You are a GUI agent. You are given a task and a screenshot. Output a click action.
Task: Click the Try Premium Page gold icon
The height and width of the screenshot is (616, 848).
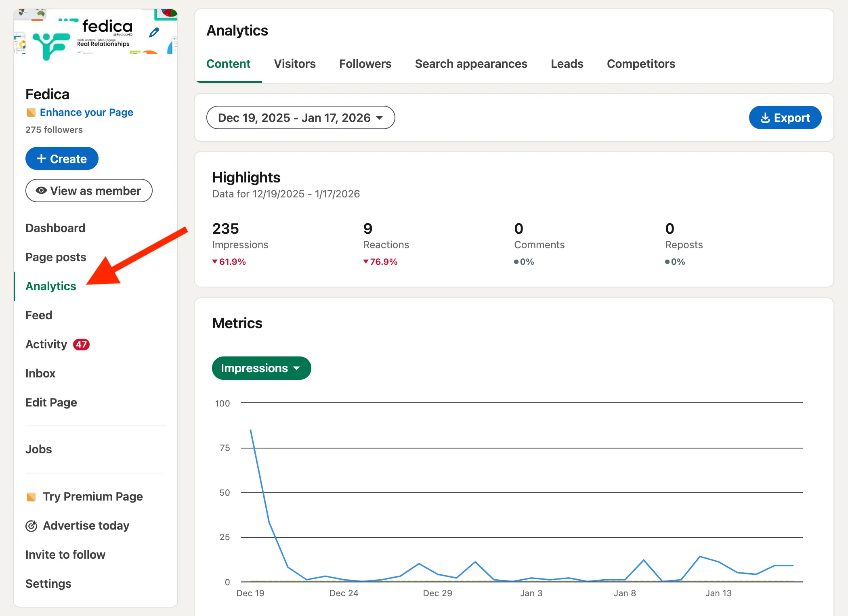pos(31,497)
